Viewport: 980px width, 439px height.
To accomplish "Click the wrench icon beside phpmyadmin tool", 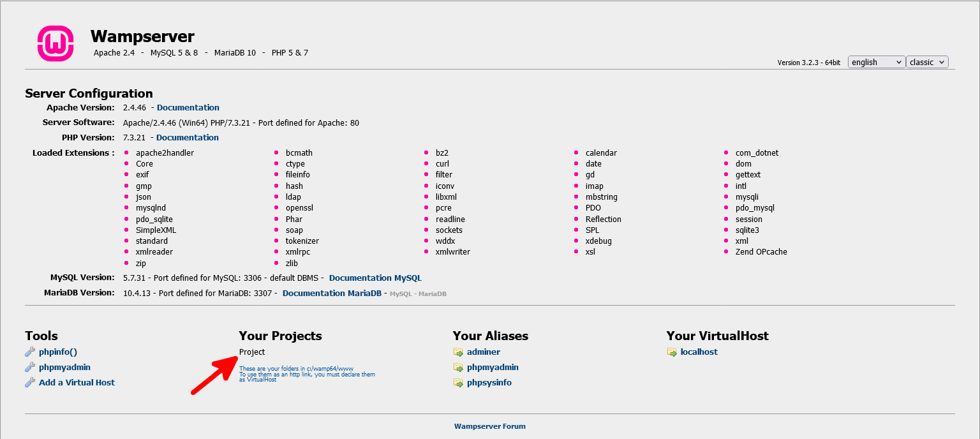I will pos(29,367).
